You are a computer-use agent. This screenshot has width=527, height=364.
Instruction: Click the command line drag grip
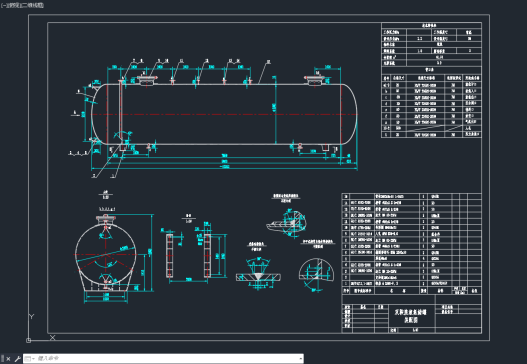pos(3,359)
